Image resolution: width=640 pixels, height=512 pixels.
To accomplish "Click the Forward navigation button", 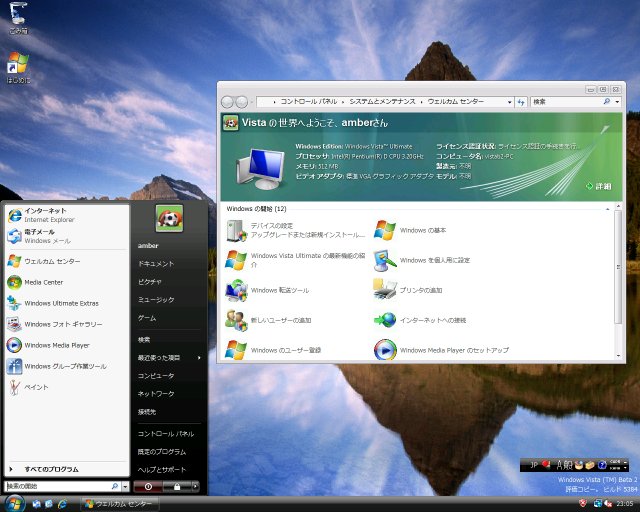I will pos(242,102).
